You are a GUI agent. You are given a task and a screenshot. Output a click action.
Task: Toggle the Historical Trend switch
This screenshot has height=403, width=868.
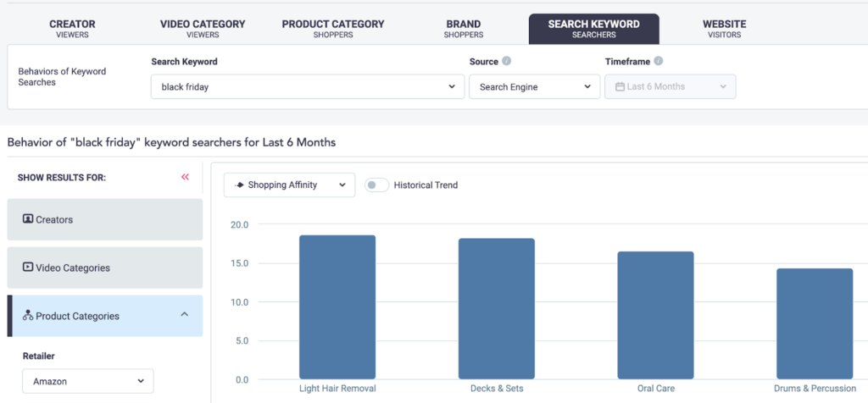click(x=376, y=185)
